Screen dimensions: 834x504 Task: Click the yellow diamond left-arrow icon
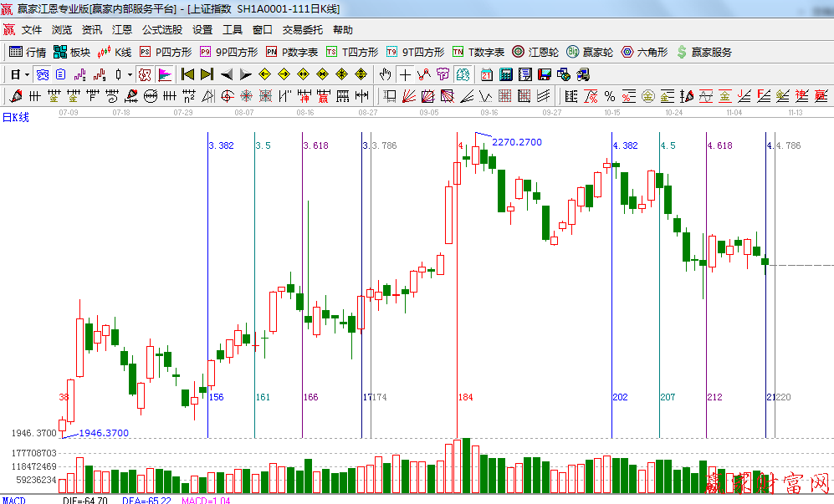[264, 74]
